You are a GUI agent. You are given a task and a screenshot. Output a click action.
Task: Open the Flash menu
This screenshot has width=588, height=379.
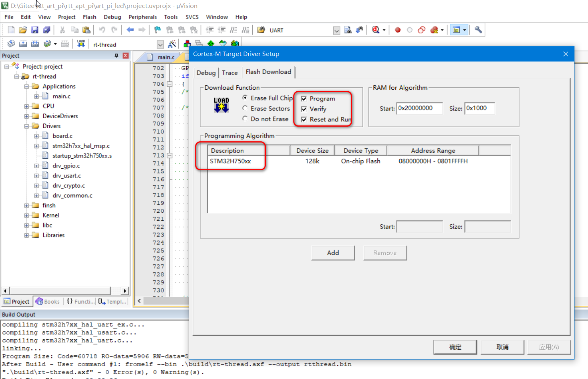(x=89, y=17)
